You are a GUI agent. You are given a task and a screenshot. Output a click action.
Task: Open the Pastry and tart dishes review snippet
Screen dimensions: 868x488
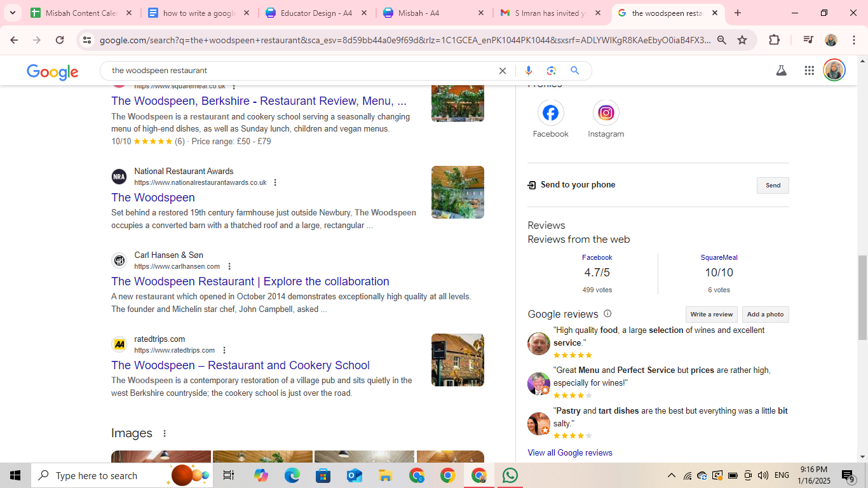click(x=670, y=417)
